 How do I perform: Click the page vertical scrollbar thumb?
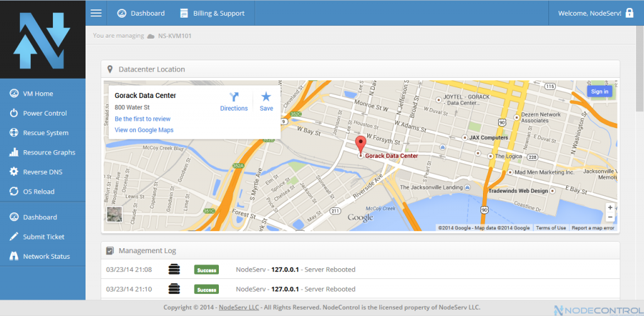640,68
